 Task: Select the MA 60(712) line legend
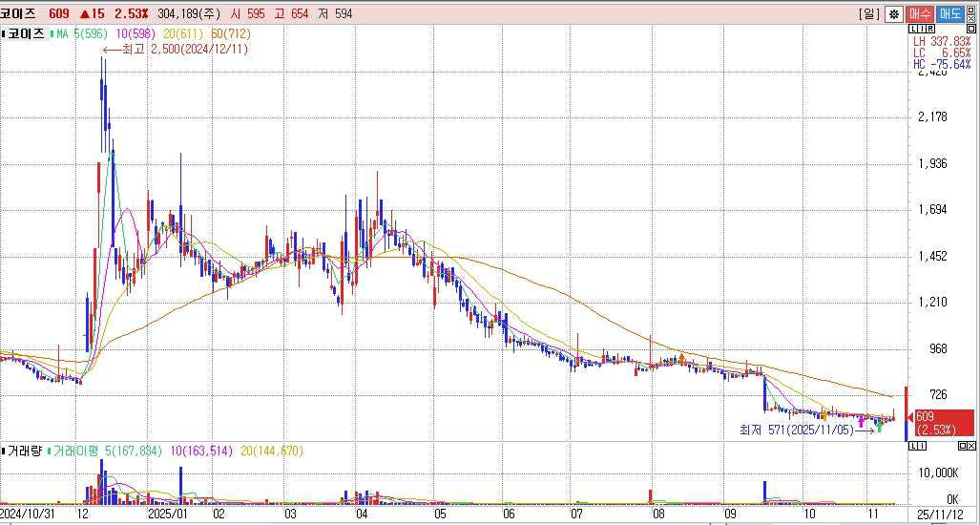(212, 33)
